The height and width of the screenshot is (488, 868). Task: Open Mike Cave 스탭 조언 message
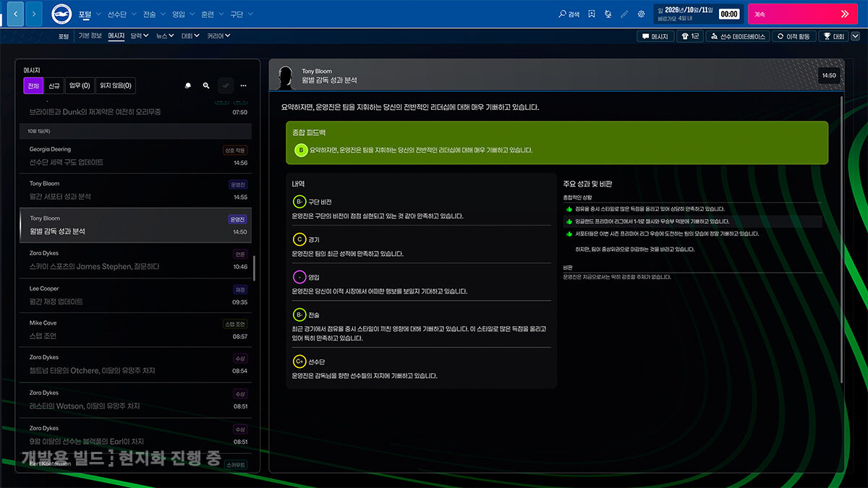(136, 330)
